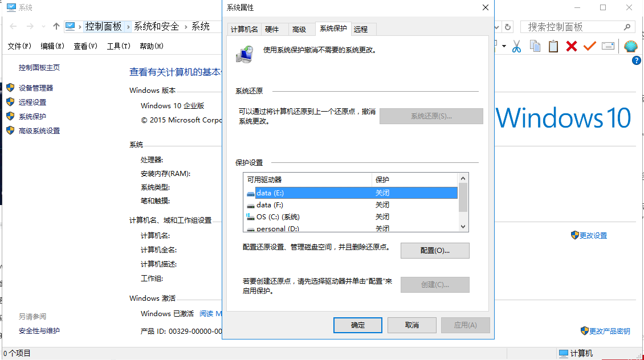Viewport: 644px width, 360px height.
Task: Click the forward arrow in System window
Action: click(x=30, y=27)
